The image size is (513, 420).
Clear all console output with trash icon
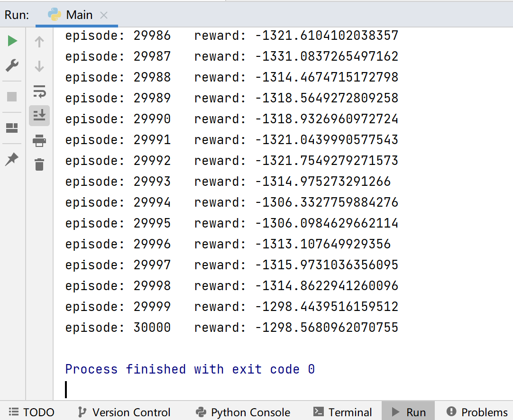[39, 164]
